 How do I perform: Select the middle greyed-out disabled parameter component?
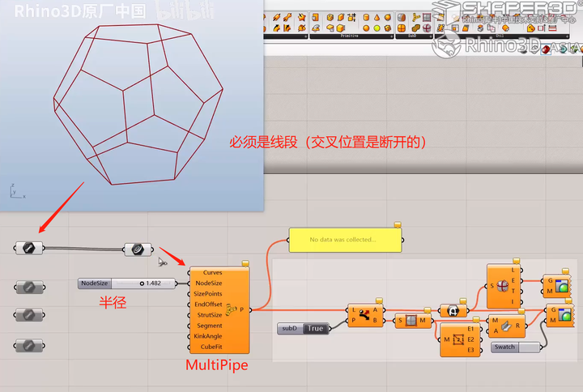(x=29, y=315)
